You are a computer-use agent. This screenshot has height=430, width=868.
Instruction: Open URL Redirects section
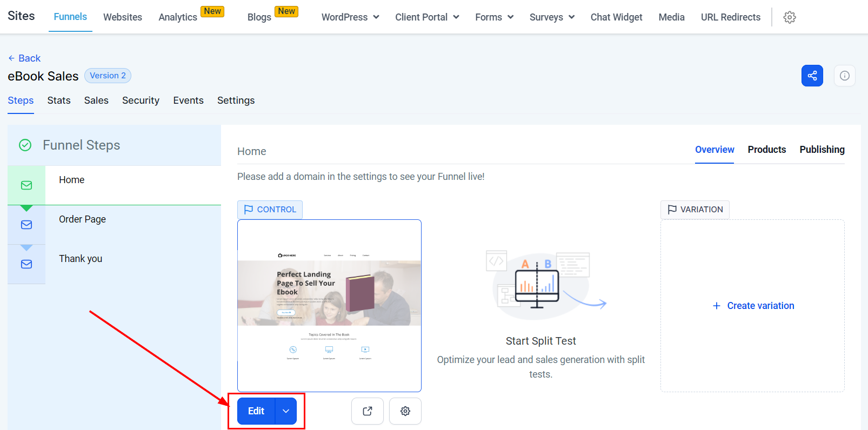pos(731,17)
